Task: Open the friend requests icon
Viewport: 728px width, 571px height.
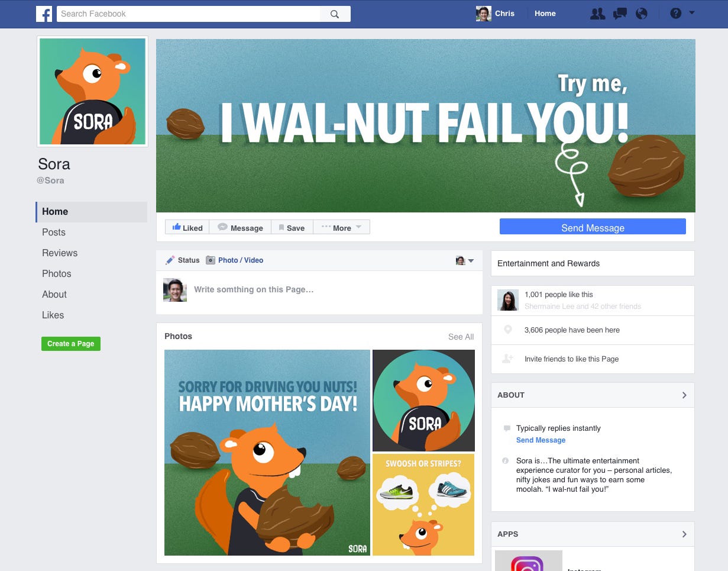Action: pos(598,14)
